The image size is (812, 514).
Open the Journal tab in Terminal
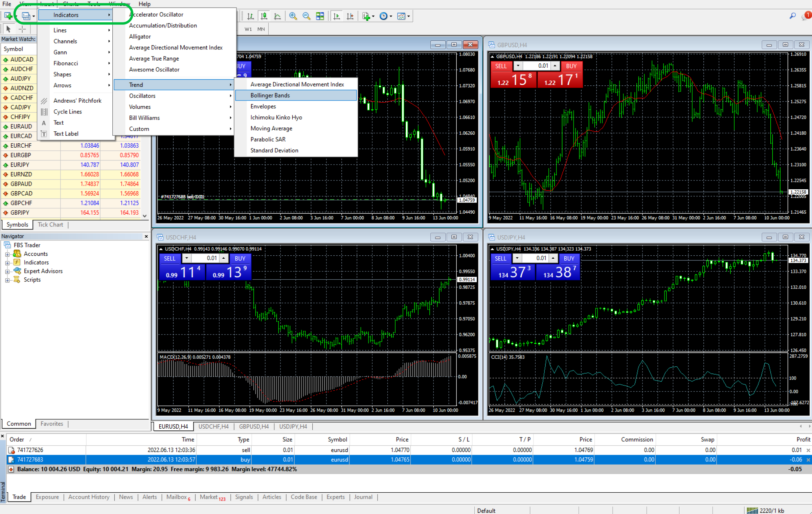[363, 497]
